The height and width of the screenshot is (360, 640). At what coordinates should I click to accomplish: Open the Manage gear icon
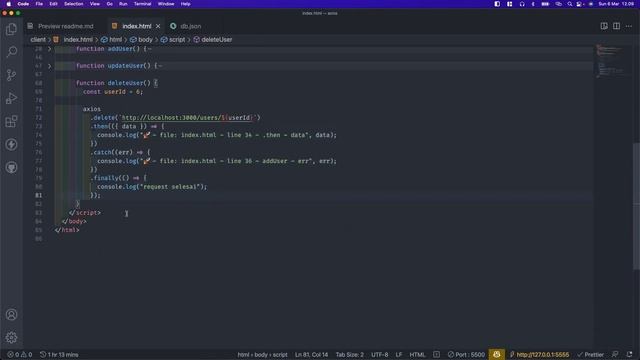click(11, 338)
